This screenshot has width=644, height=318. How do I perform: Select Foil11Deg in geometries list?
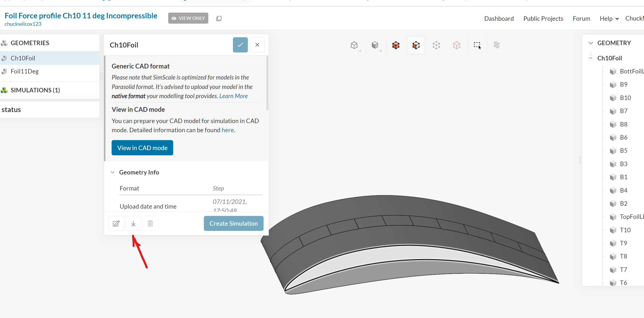[x=25, y=71]
